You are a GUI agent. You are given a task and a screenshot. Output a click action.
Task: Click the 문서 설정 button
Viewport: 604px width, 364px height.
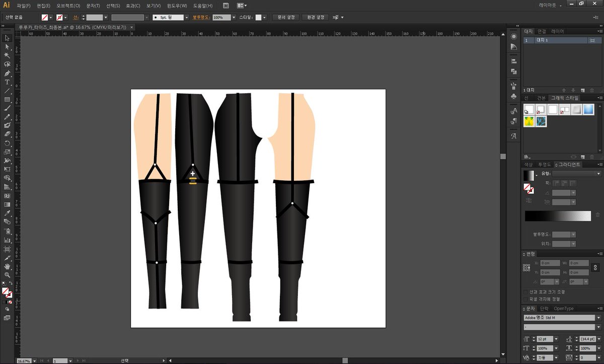286,17
